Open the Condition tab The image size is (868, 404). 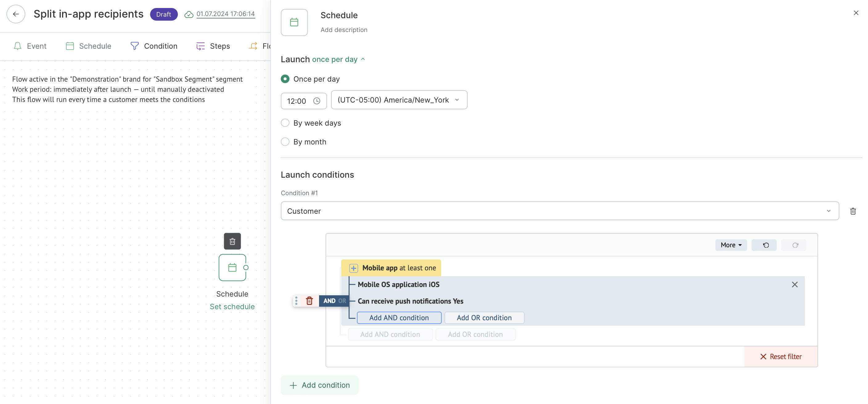[x=154, y=46]
